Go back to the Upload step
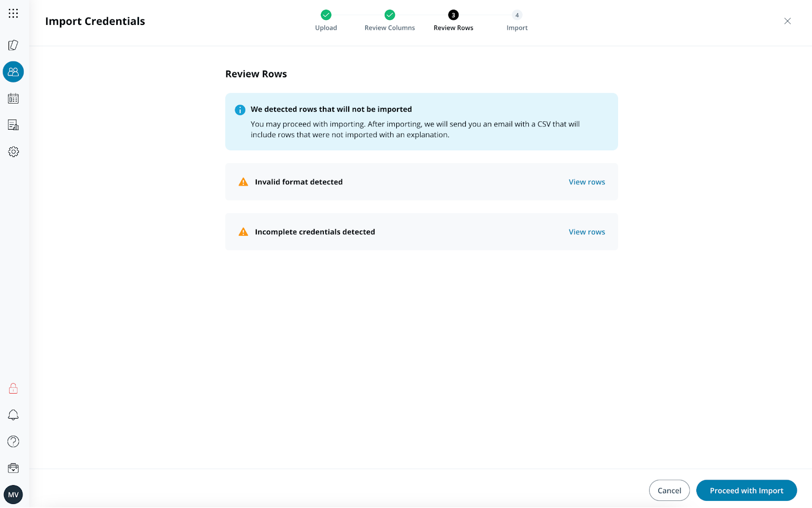 click(326, 15)
